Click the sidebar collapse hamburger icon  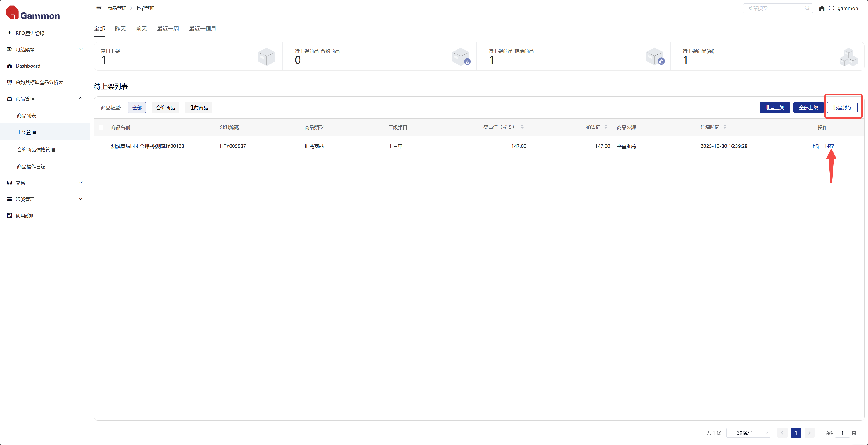99,8
